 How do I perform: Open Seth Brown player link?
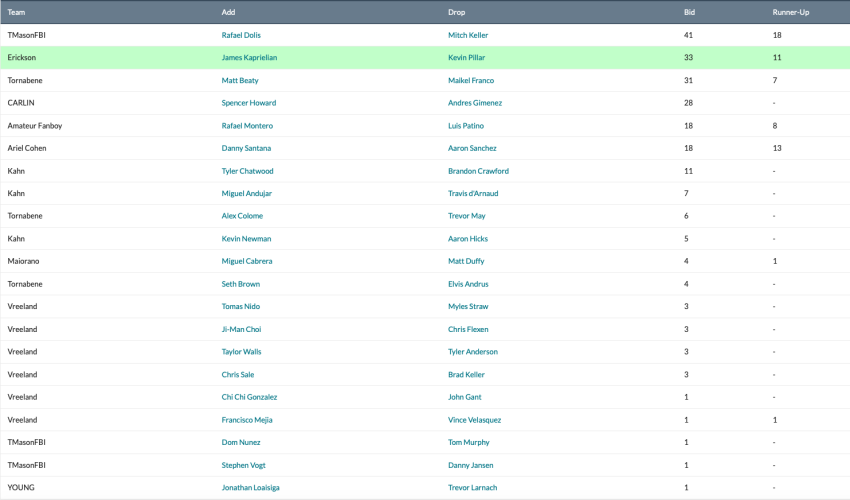click(x=240, y=284)
